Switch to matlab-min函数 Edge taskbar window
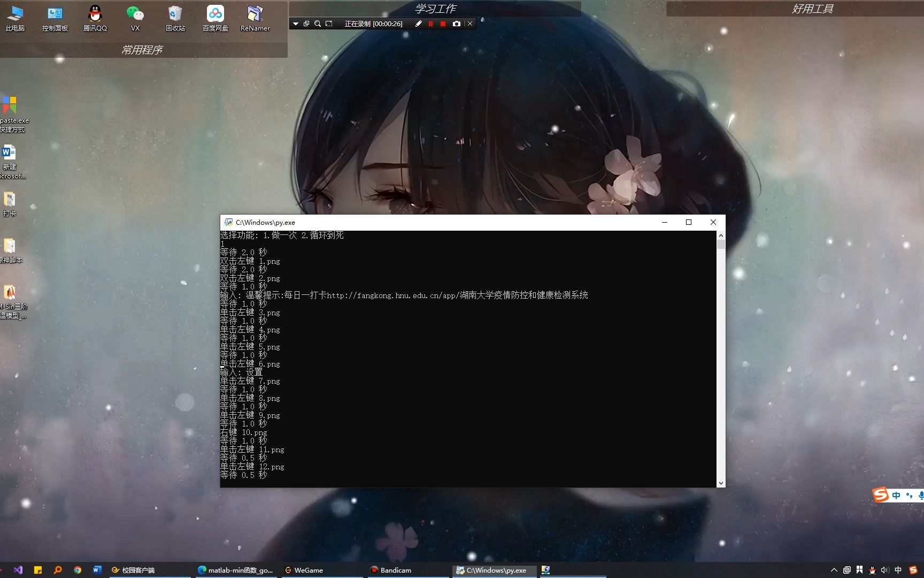Viewport: 924px width, 578px height. click(235, 570)
